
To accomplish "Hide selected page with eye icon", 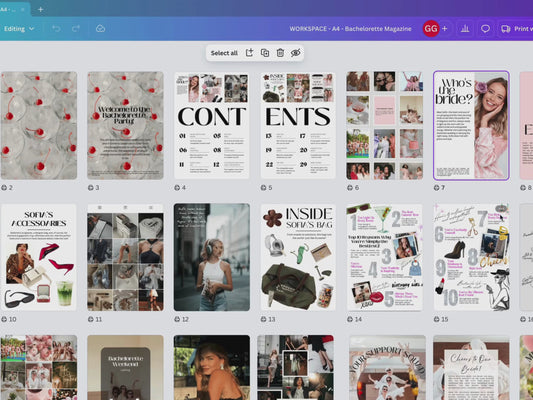I will click(296, 53).
